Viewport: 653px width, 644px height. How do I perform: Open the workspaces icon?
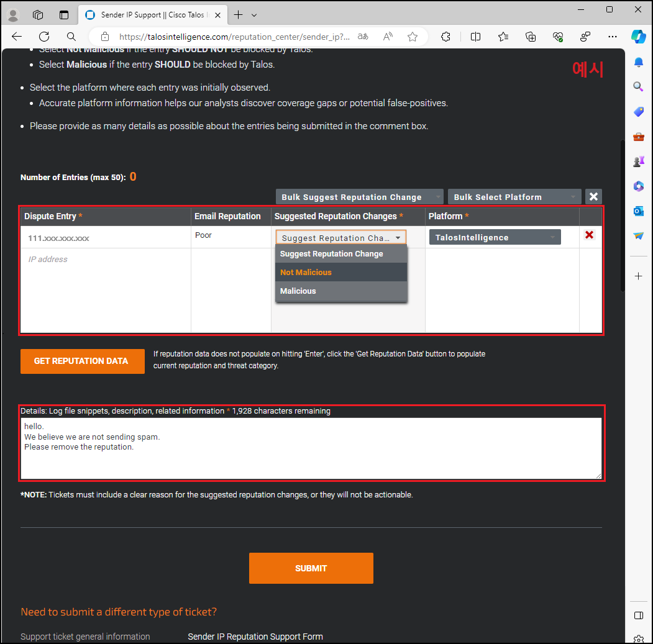click(x=38, y=15)
